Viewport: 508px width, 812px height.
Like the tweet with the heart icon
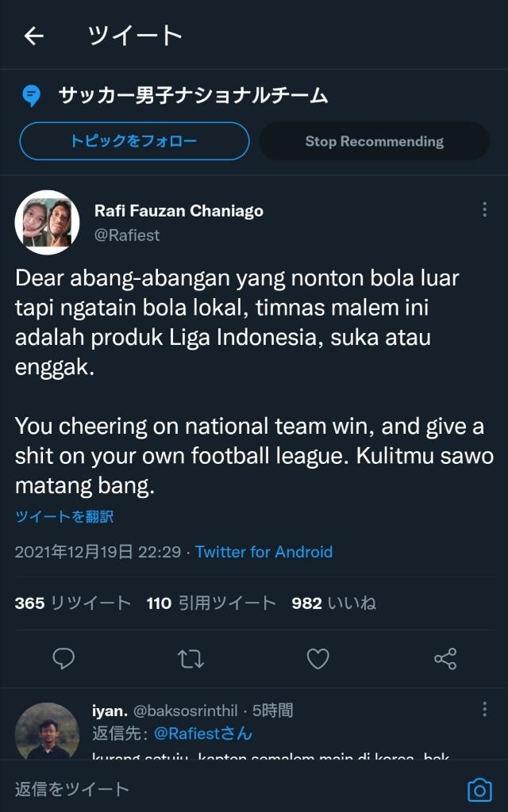tap(317, 659)
